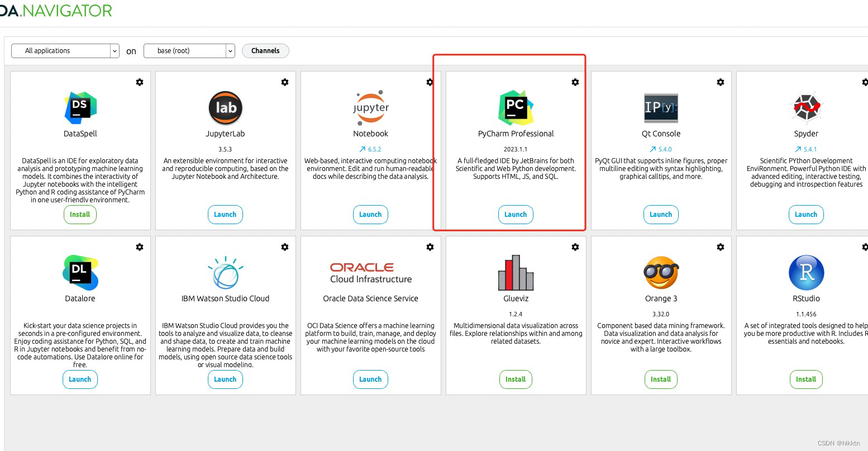This screenshot has width=868, height=451.
Task: Click Orange 3 version text 3.32.0
Action: 661,314
